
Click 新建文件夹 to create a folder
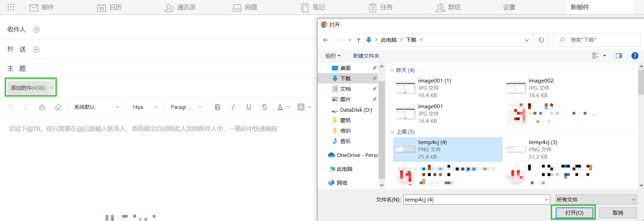tap(366, 56)
